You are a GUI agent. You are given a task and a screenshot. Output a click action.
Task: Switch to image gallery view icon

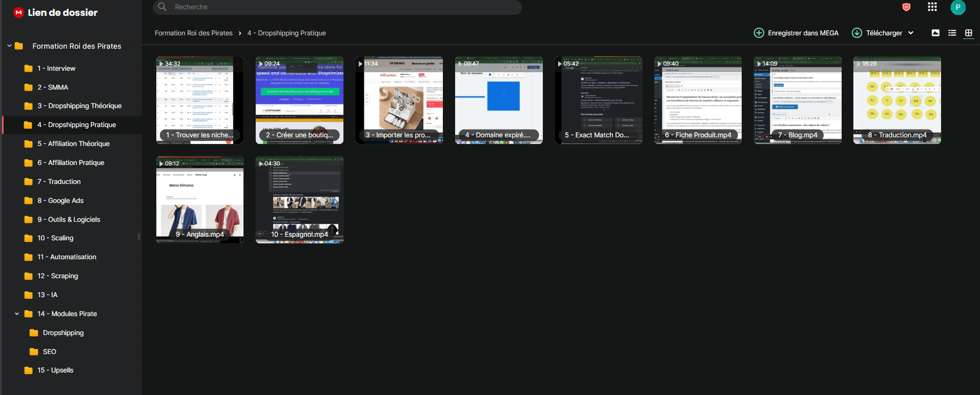935,33
